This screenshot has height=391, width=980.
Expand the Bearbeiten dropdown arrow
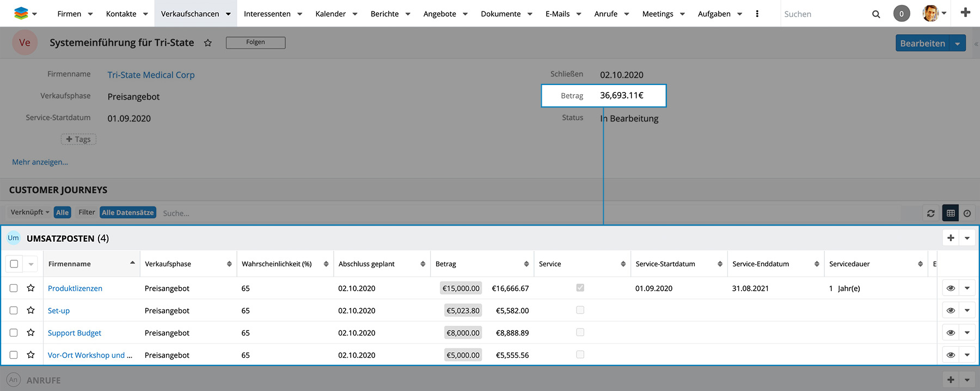pyautogui.click(x=958, y=44)
